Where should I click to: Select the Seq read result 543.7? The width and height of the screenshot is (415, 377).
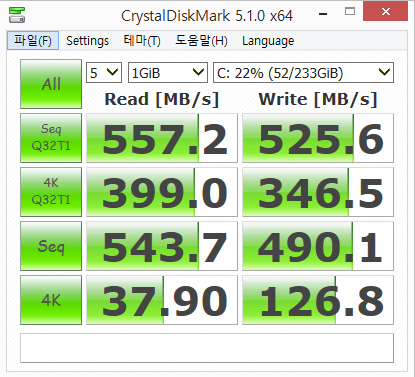(x=162, y=246)
